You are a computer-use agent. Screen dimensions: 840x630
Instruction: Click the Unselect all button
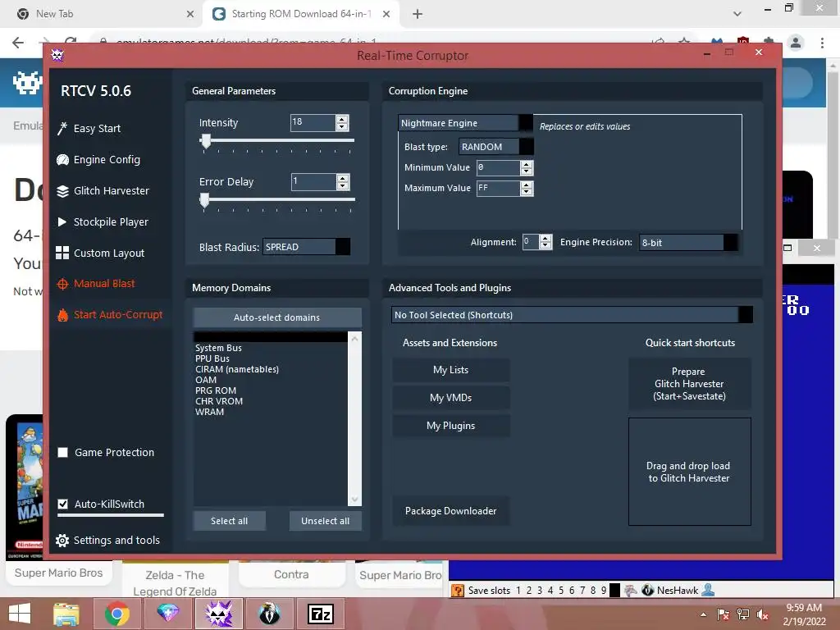tap(325, 521)
